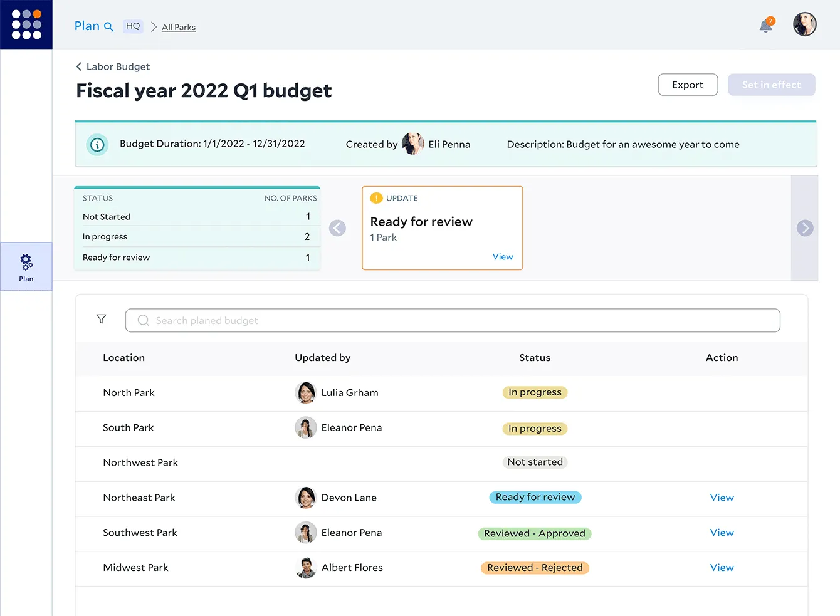Open the app launcher grid logo
The height and width of the screenshot is (616, 840).
[x=26, y=24]
